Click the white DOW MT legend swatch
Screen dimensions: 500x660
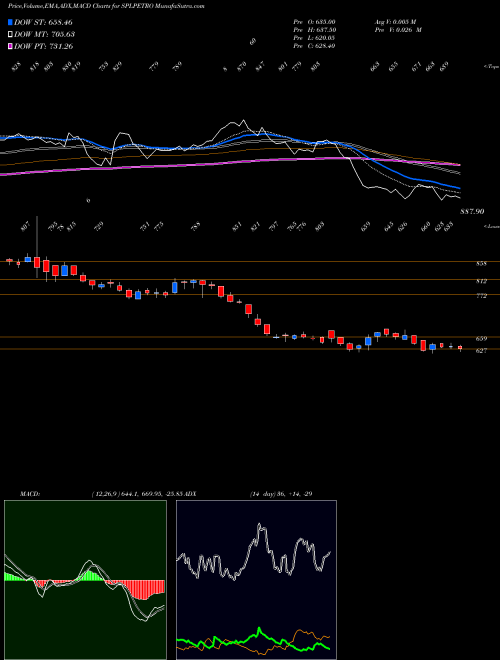(10, 34)
